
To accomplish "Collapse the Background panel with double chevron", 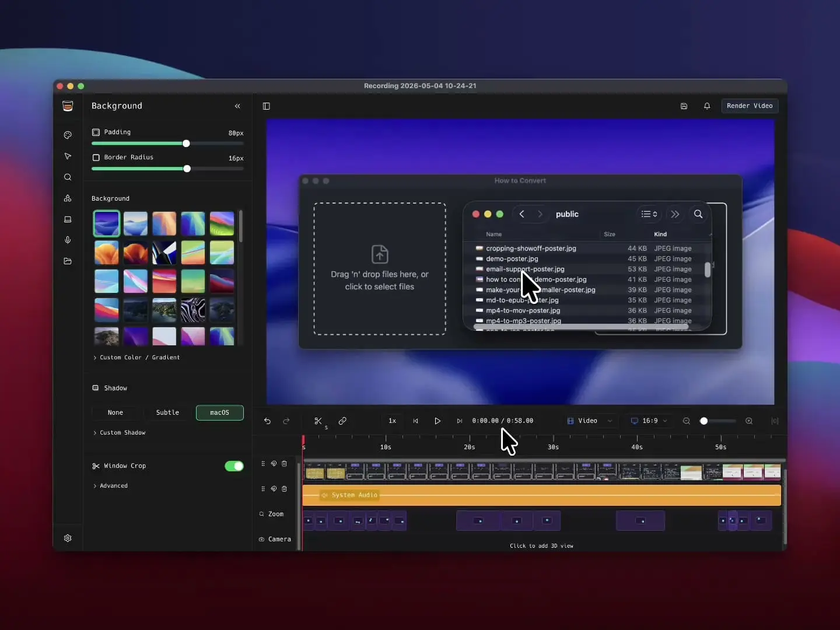I will (237, 106).
